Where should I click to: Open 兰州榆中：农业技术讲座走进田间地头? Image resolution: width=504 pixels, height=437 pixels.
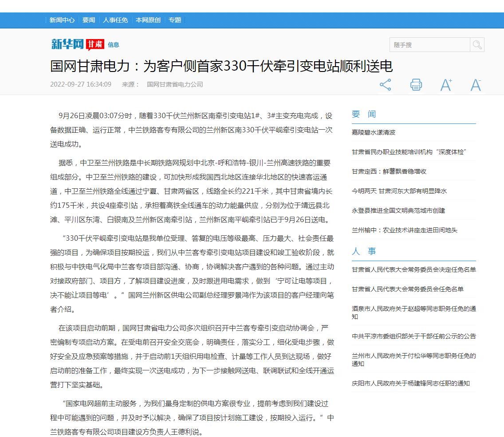coord(404,230)
